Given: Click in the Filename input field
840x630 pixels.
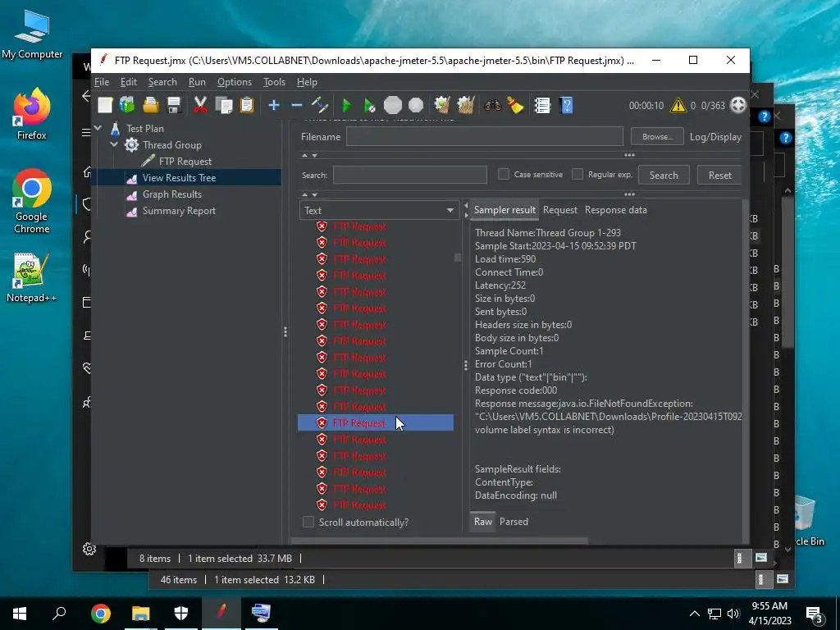Looking at the screenshot, I should coord(485,137).
